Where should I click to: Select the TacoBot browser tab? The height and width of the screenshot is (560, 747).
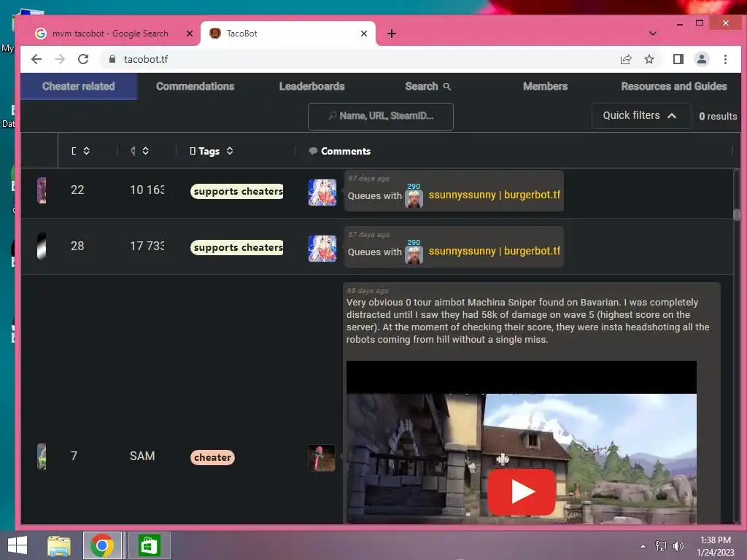tap(288, 34)
